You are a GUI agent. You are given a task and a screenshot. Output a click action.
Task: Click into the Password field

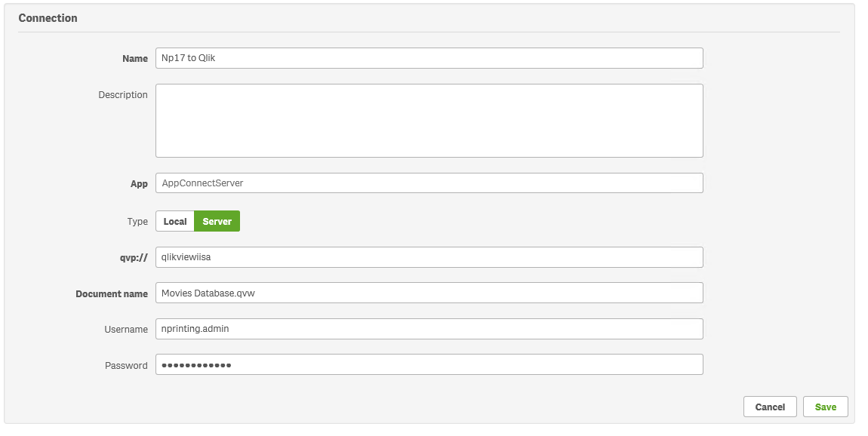tap(429, 365)
